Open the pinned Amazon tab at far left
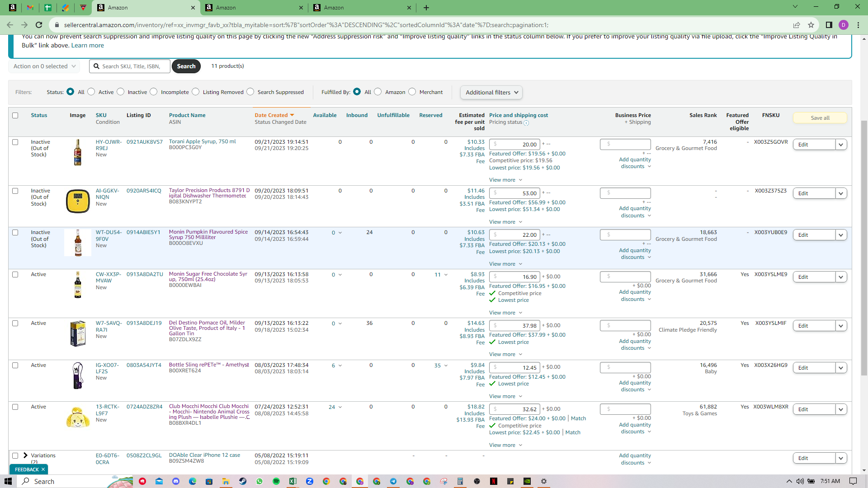The width and height of the screenshot is (868, 488). pos(13,7)
